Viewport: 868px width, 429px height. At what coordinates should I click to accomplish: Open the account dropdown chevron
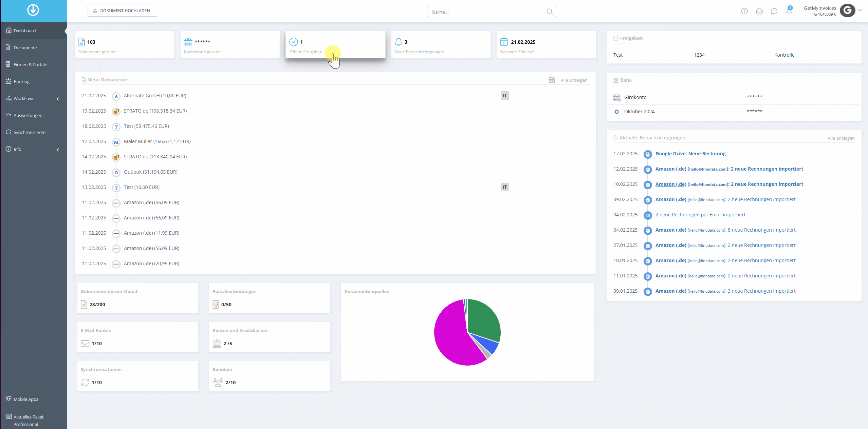coord(860,11)
